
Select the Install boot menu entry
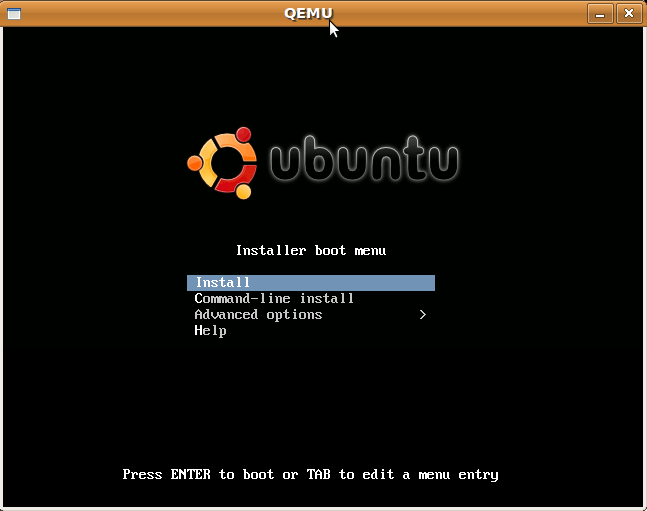coord(311,283)
